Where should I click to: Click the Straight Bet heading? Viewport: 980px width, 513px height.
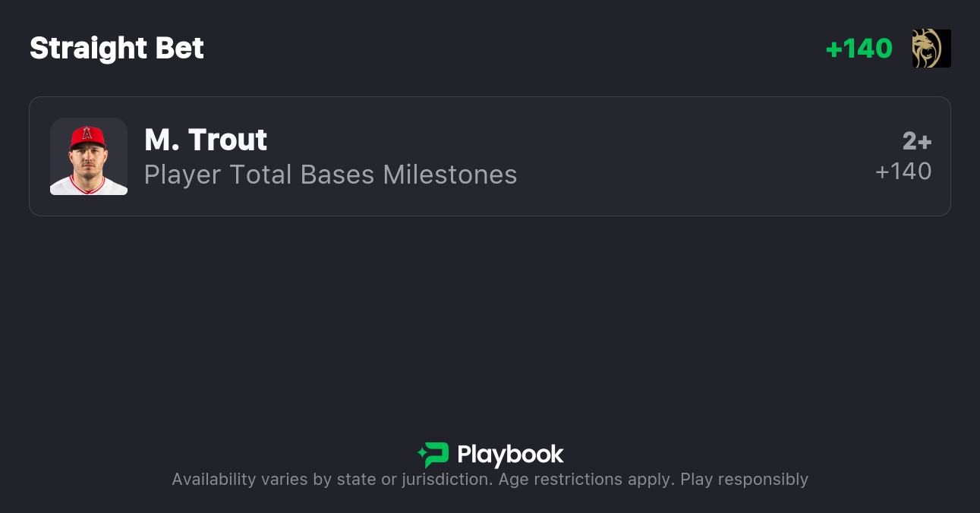pyautogui.click(x=117, y=49)
